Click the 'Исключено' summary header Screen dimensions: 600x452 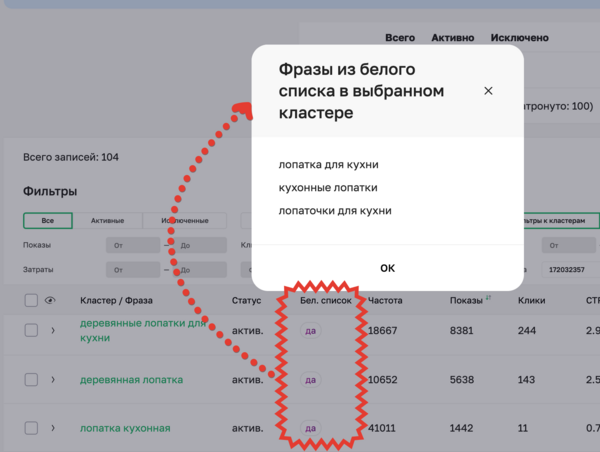pos(520,38)
